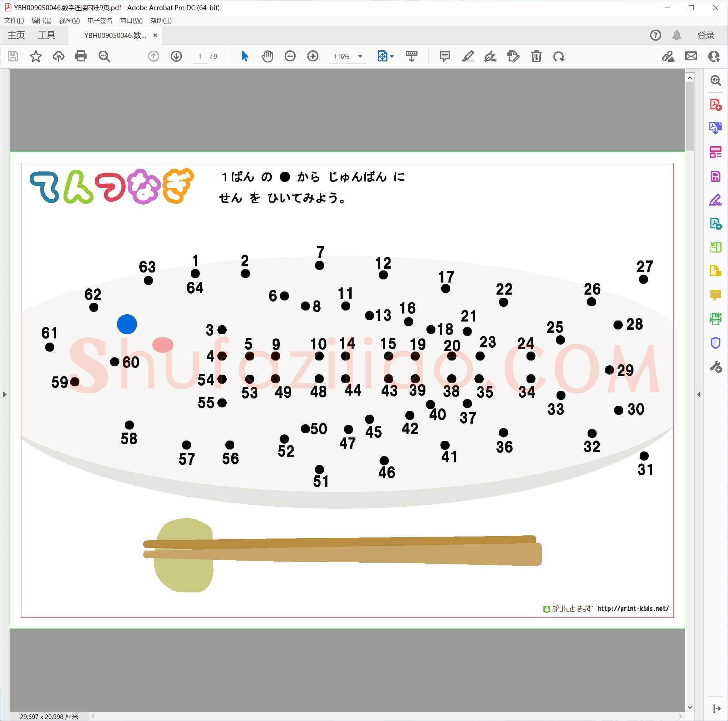This screenshot has width=728, height=721.
Task: Select the arrow selection tool
Action: coord(245,57)
